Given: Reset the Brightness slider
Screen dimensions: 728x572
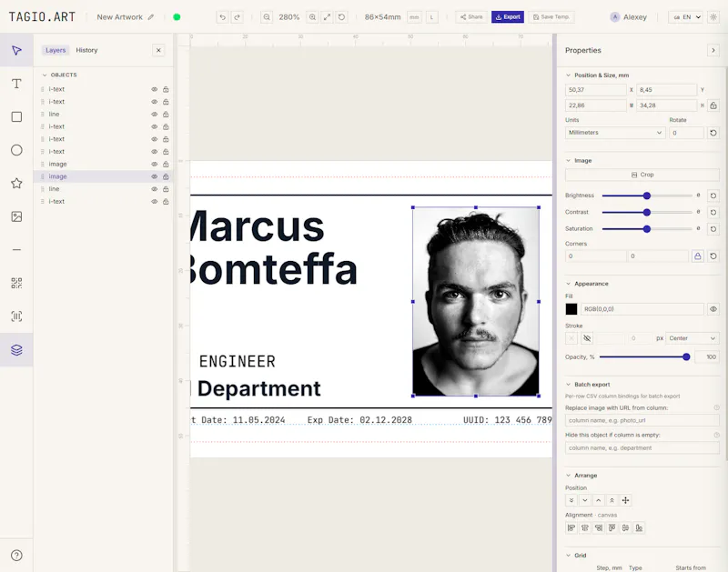Looking at the screenshot, I should (x=713, y=196).
